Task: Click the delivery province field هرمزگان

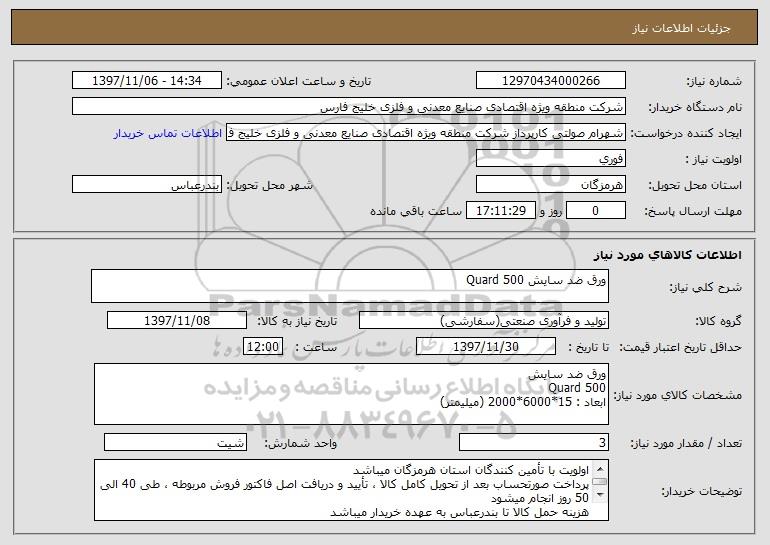Action: click(x=550, y=185)
